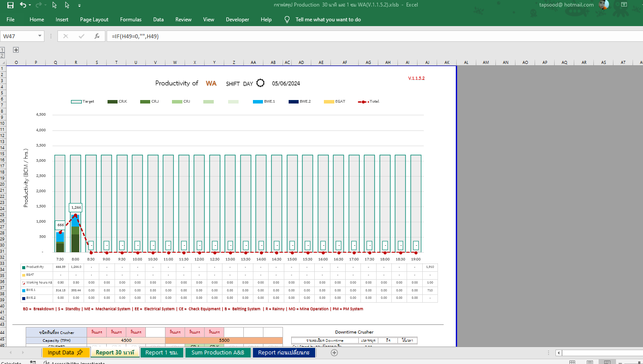Open the Name Box dropdown arrow
Image resolution: width=643 pixels, height=364 pixels.
click(40, 36)
